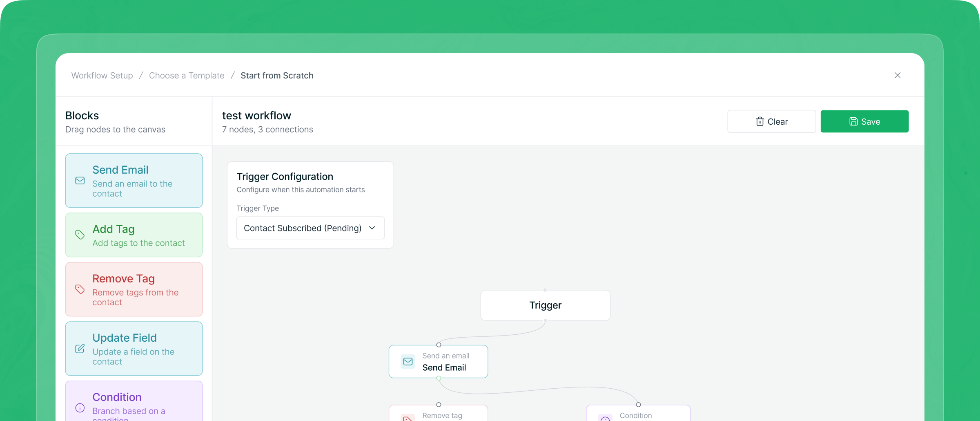Save the test workflow
This screenshot has width=980, height=421.
tap(864, 121)
